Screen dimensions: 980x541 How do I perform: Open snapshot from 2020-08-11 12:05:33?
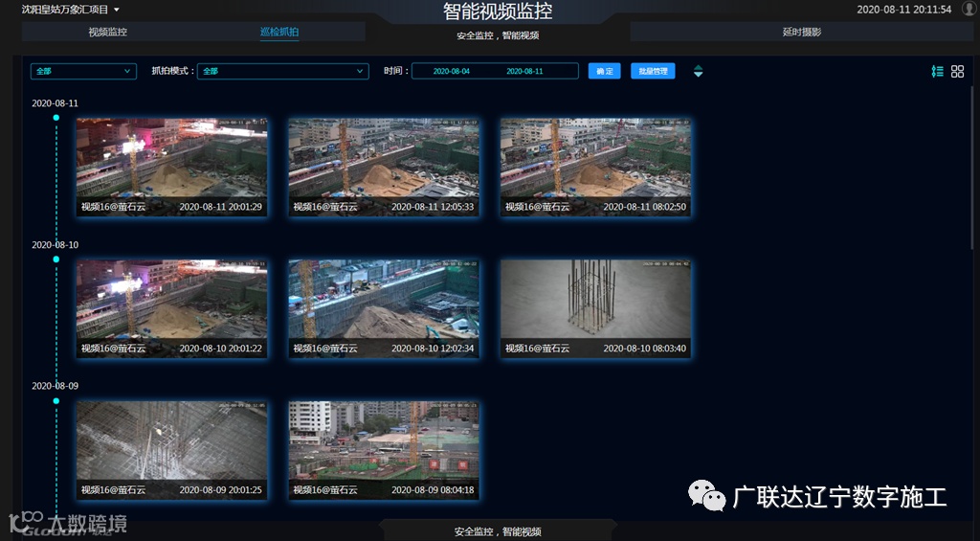click(x=384, y=168)
